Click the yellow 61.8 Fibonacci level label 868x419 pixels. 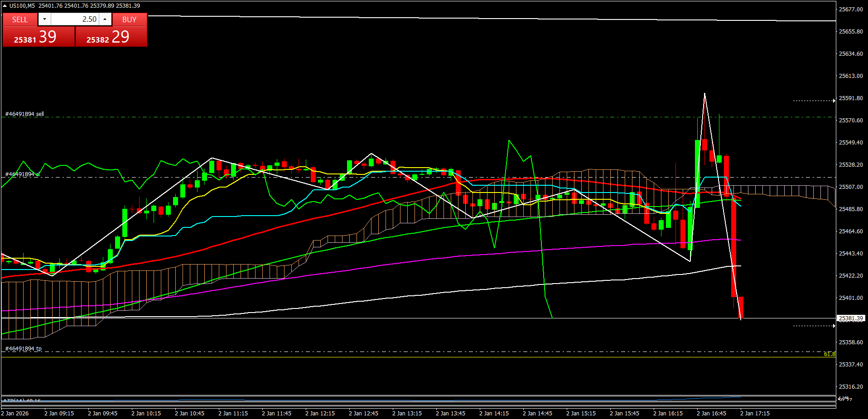pyautogui.click(x=829, y=354)
